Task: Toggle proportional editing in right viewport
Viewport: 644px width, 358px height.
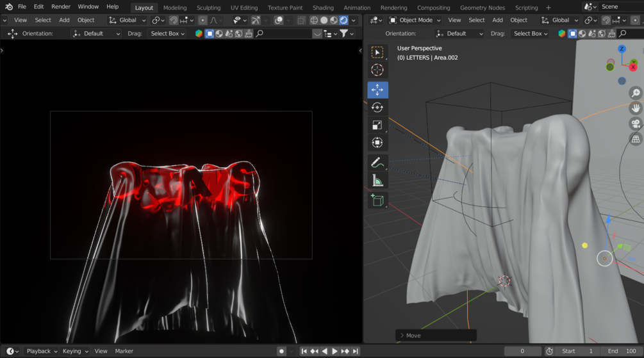Action: 635,20
